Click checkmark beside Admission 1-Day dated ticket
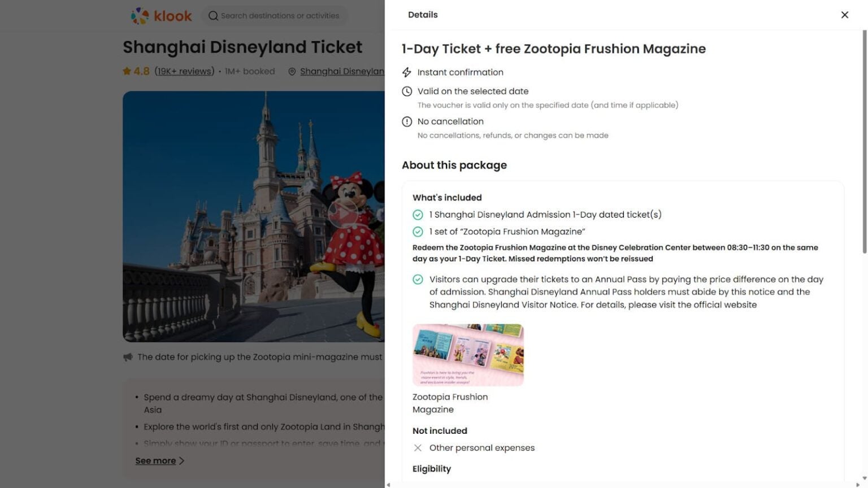868x488 pixels. (418, 215)
